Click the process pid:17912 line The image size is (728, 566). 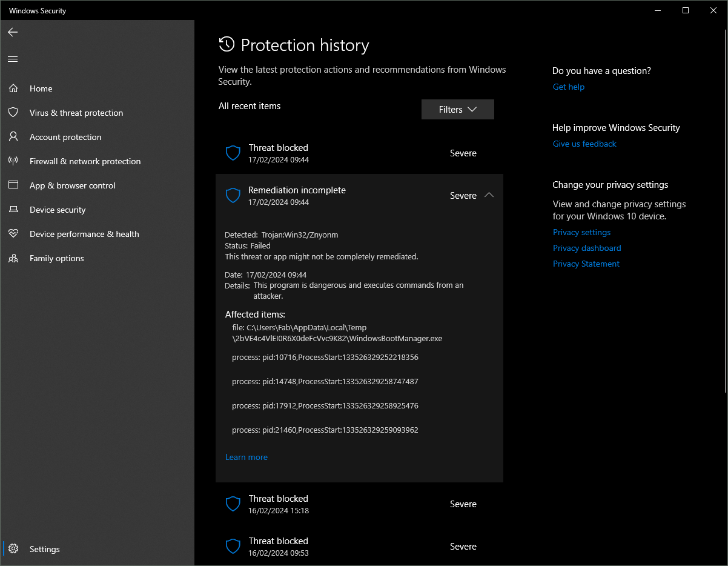click(325, 406)
